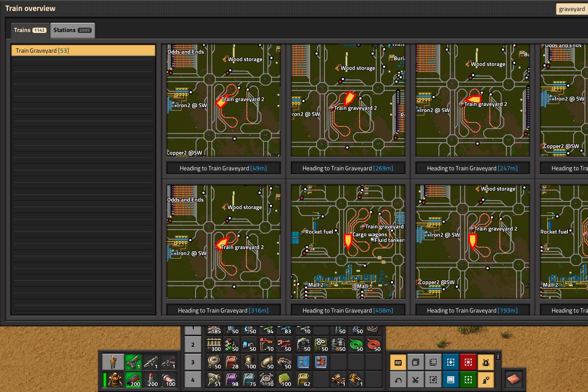Select the Copy tool in shortcut bar

(416, 362)
